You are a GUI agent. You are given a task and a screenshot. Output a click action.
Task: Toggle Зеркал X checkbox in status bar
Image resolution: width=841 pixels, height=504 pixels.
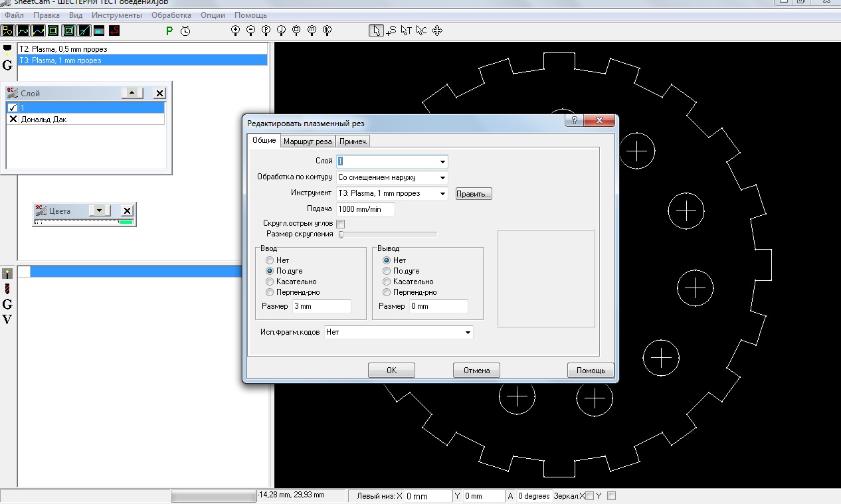pyautogui.click(x=589, y=496)
